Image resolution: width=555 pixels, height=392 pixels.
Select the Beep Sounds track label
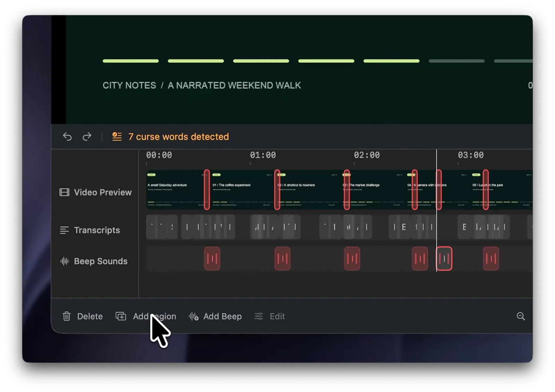(101, 261)
